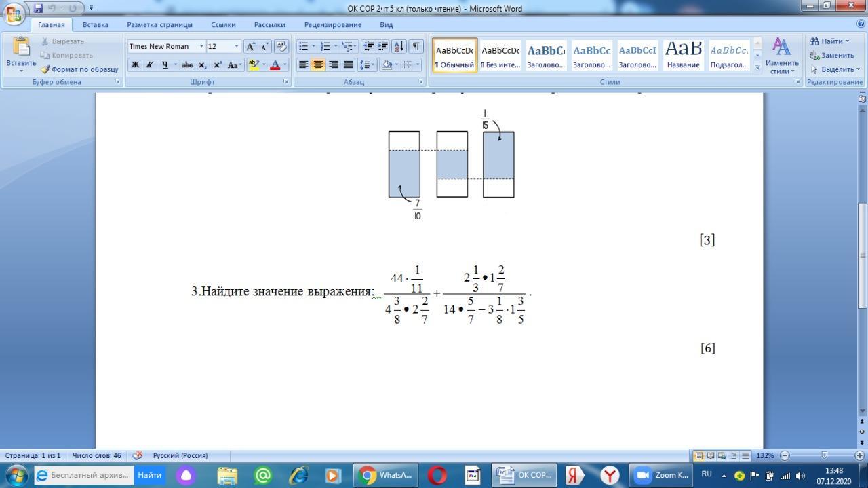Open the Paragraph dialog launcher (Абзац)
This screenshot has height=488, width=868.
(x=421, y=81)
